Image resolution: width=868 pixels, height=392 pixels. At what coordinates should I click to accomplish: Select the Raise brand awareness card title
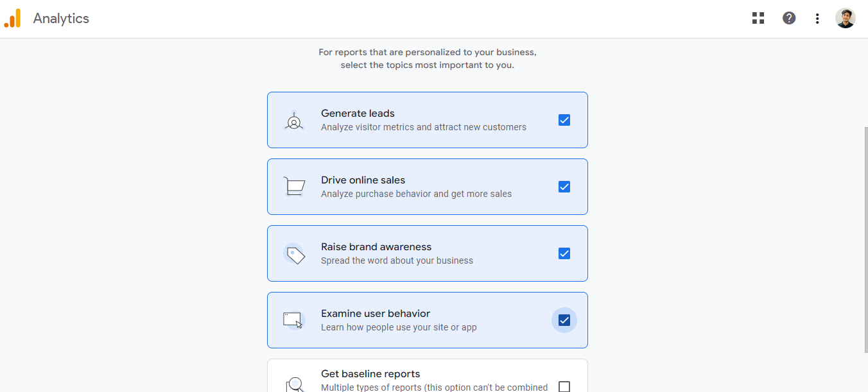click(x=376, y=247)
